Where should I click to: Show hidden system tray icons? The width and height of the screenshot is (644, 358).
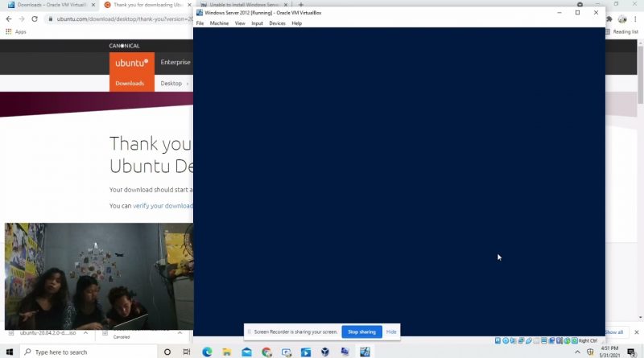pyautogui.click(x=577, y=352)
